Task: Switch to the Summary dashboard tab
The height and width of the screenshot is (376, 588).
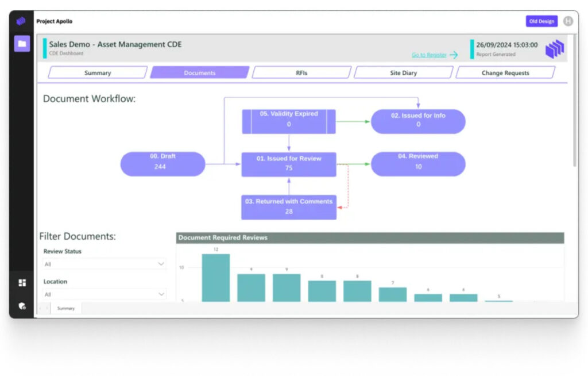Action: tap(98, 73)
